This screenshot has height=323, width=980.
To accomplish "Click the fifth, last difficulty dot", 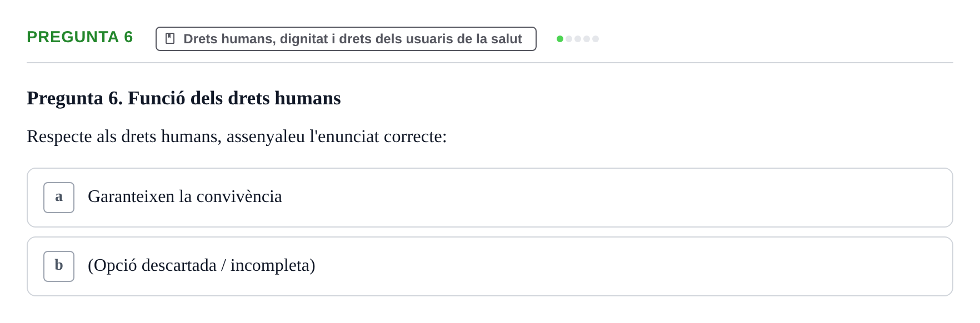I will 596,39.
